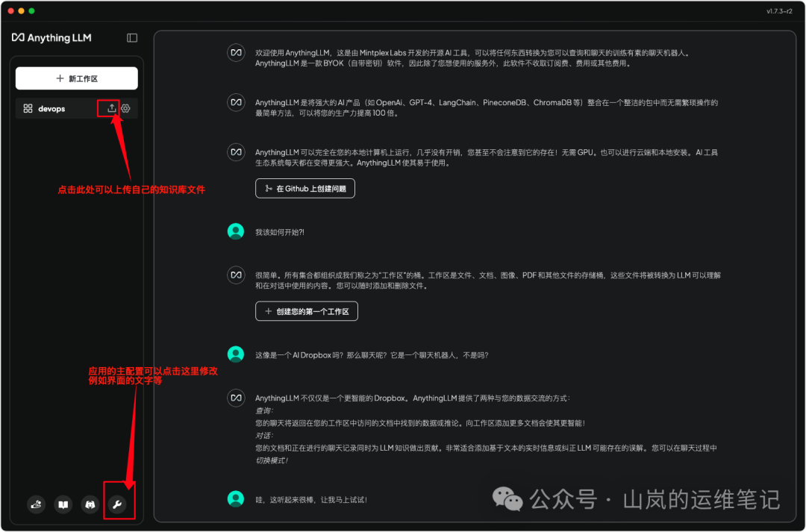This screenshot has width=806, height=532.
Task: Click the version label v1.7.3-r2
Action: click(x=779, y=10)
